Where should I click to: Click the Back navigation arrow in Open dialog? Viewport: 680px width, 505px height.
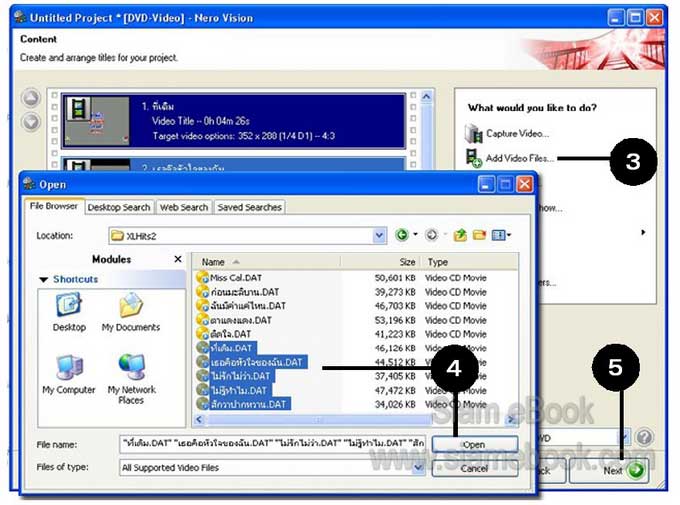(402, 235)
